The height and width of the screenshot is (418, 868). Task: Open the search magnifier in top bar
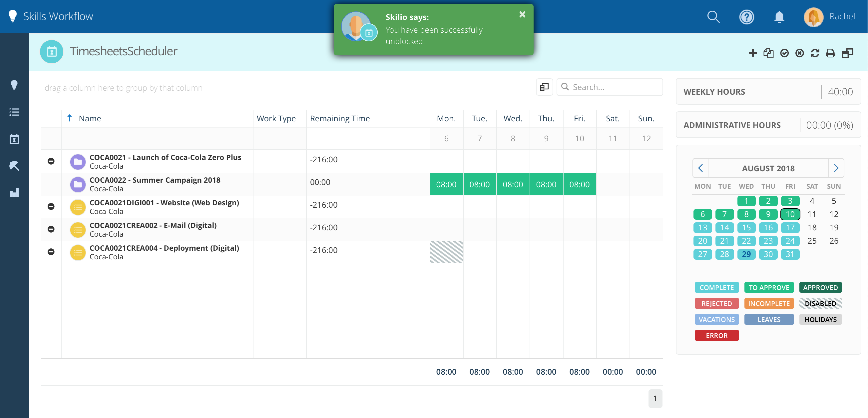tap(713, 17)
